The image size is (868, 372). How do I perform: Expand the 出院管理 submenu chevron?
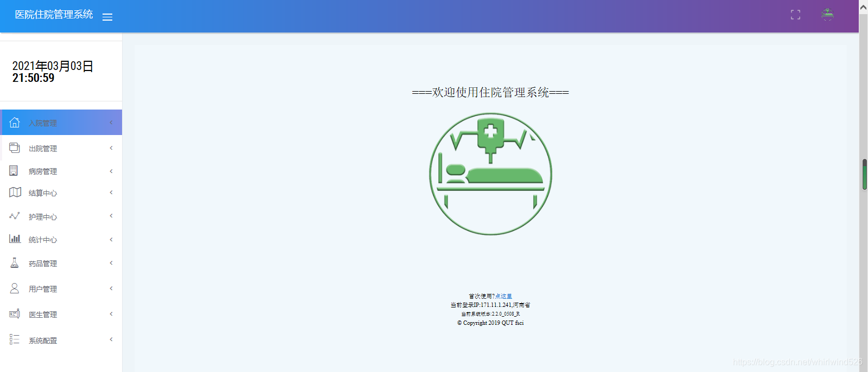[111, 148]
